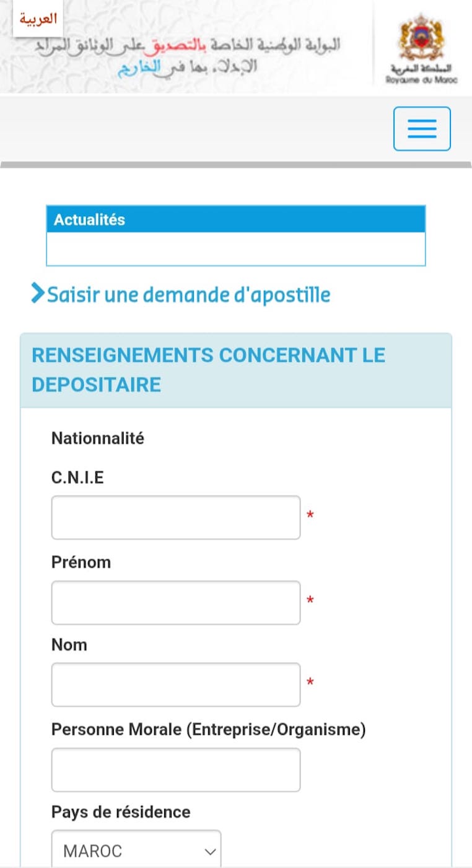The width and height of the screenshot is (472, 868).
Task: Focus the Prénom text field
Action: click(x=176, y=602)
